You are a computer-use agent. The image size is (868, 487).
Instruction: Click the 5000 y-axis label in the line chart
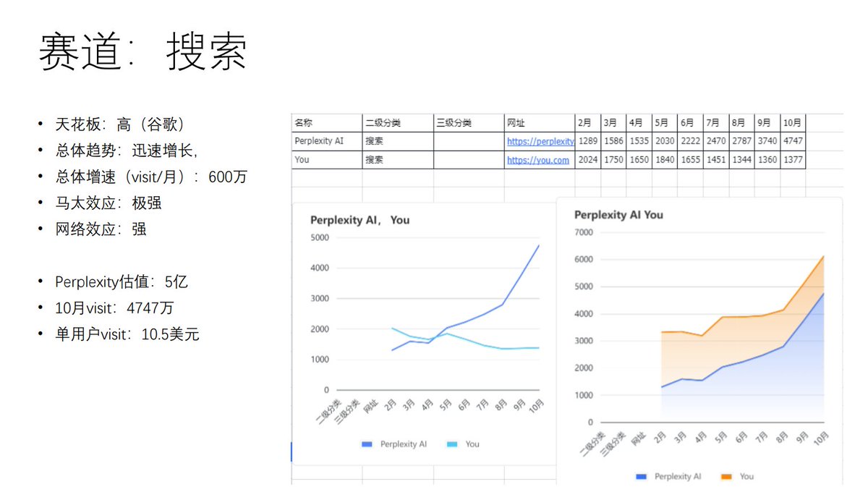click(x=319, y=238)
